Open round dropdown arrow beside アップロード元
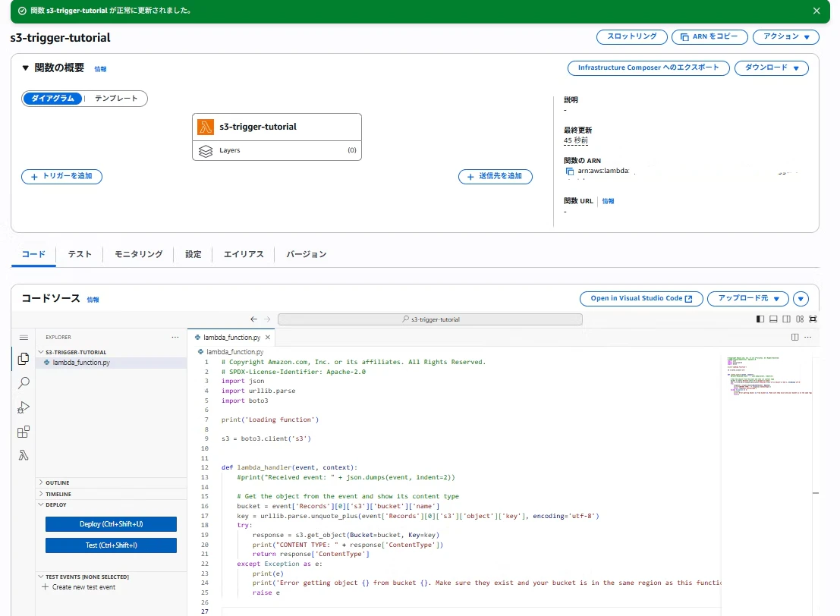 point(801,299)
